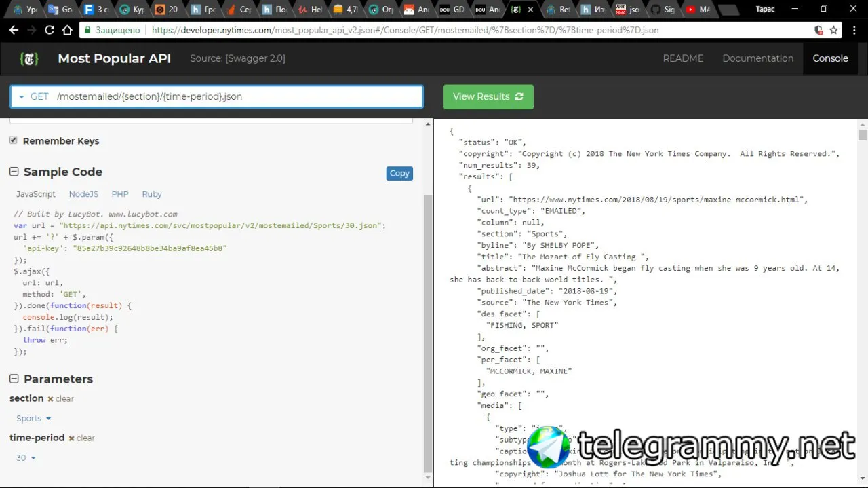This screenshot has height=488, width=868.
Task: Click the green View Results button
Action: pos(488,96)
